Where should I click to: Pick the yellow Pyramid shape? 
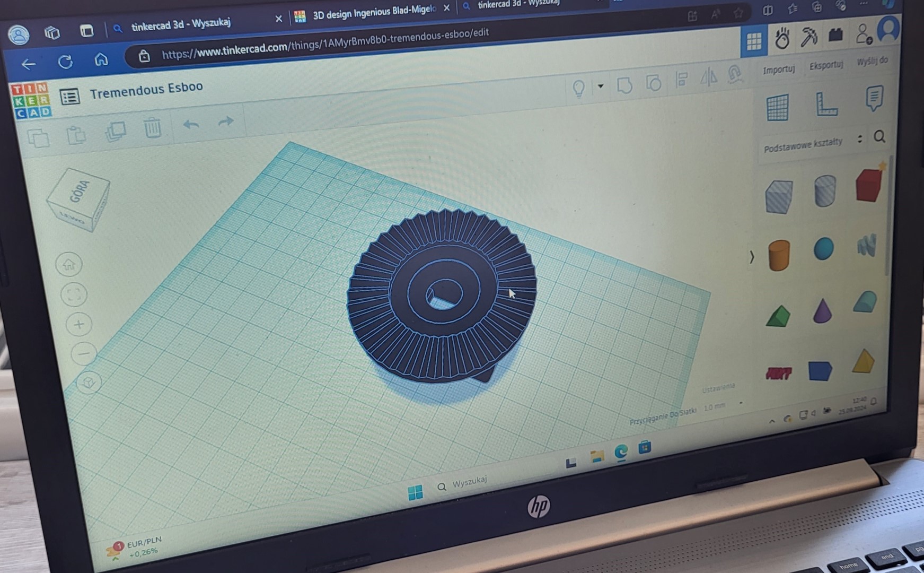click(x=863, y=361)
